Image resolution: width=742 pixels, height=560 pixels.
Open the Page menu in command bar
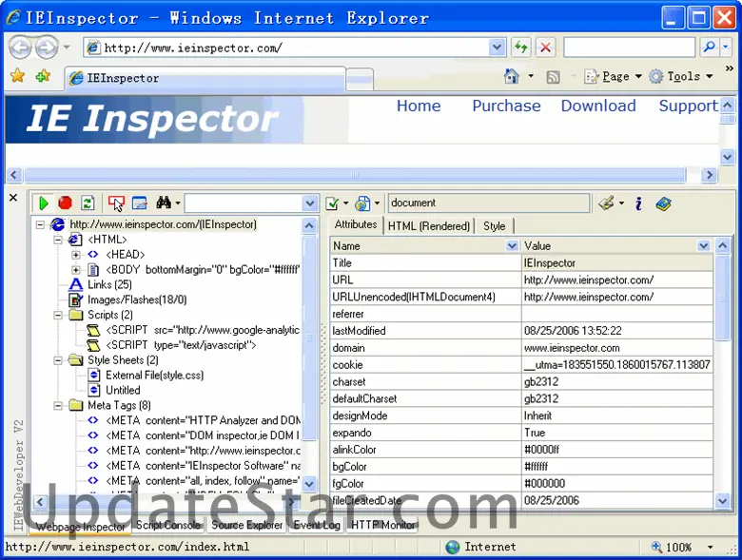pyautogui.click(x=614, y=77)
